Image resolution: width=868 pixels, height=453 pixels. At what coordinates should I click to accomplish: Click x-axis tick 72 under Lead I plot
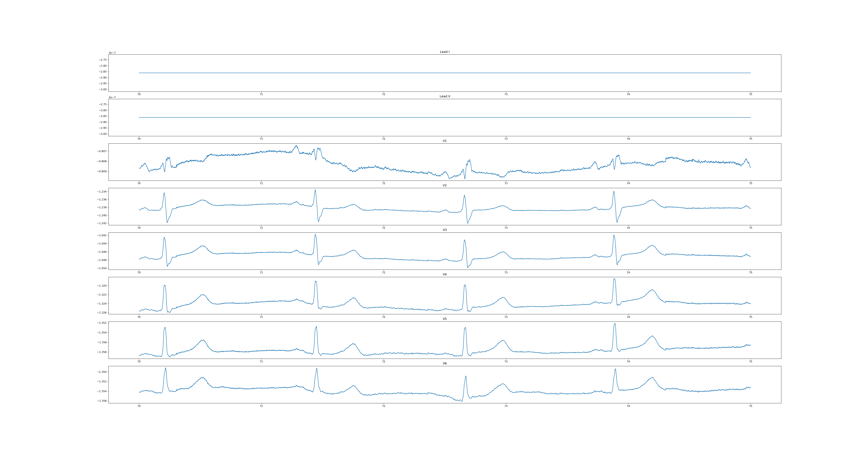(x=384, y=94)
